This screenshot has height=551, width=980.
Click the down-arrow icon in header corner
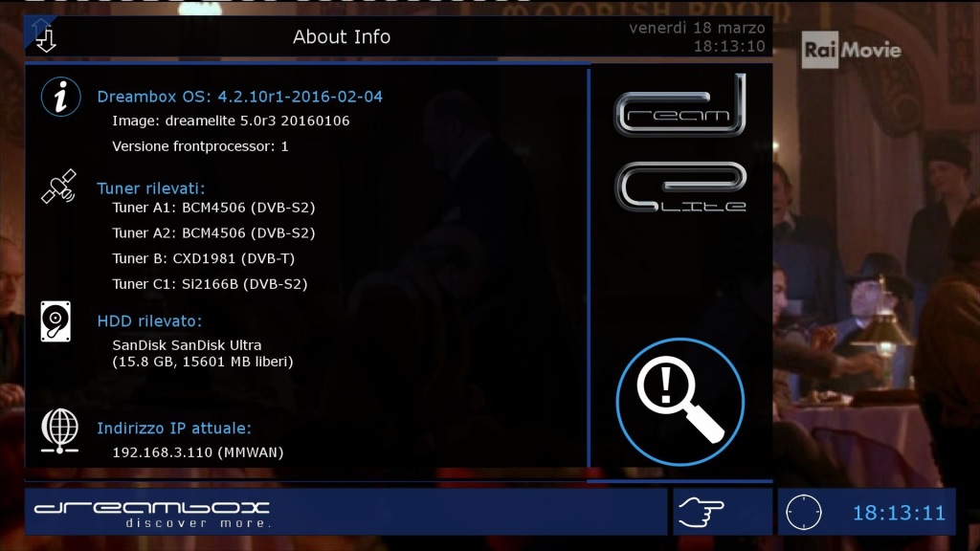[x=46, y=40]
